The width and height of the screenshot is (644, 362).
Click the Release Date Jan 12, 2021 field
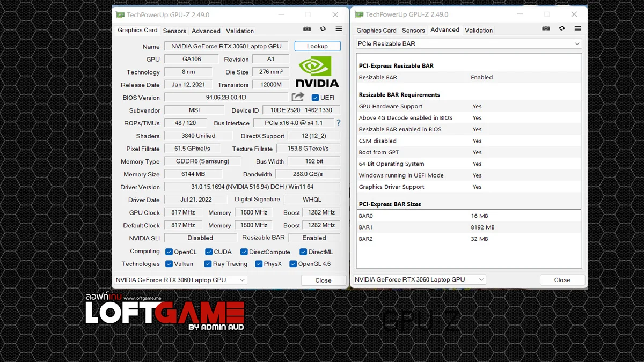[188, 84]
